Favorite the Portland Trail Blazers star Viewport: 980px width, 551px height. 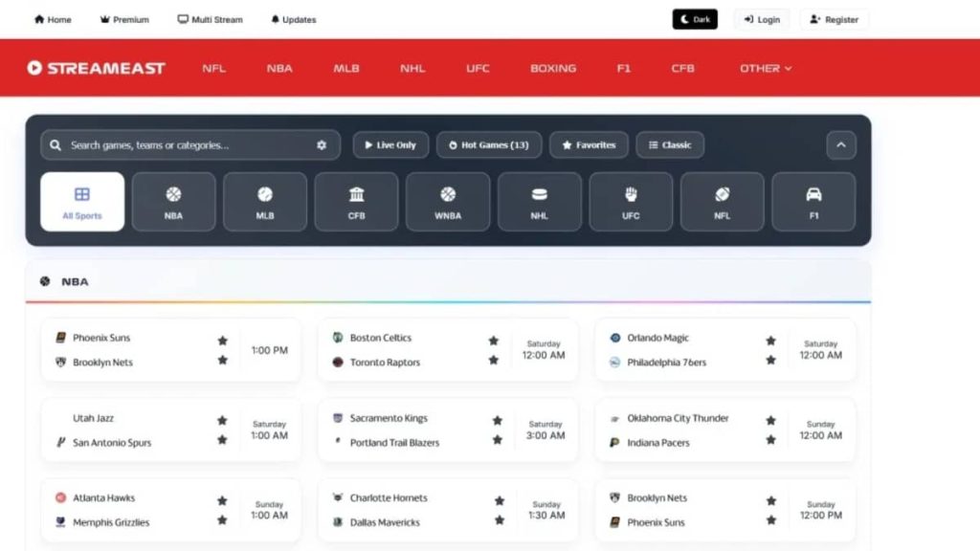498,440
